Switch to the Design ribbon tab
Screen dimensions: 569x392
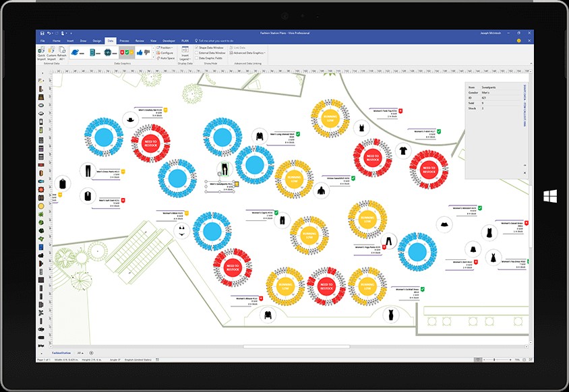click(96, 40)
